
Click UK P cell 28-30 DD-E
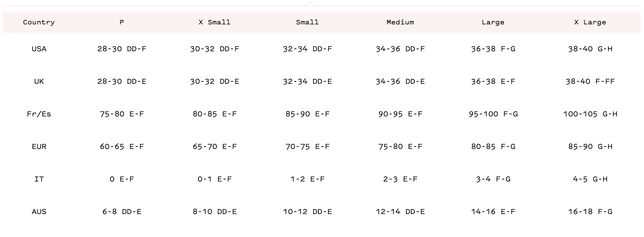point(122,81)
